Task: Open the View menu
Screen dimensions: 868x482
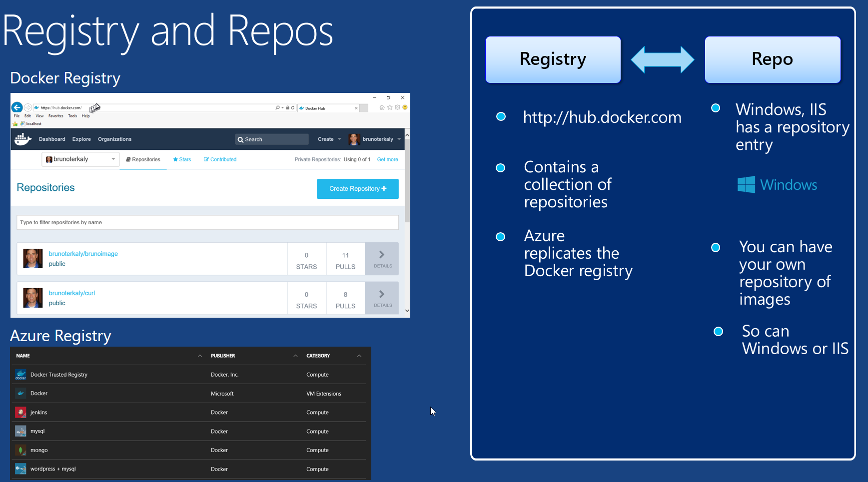Action: click(x=39, y=116)
